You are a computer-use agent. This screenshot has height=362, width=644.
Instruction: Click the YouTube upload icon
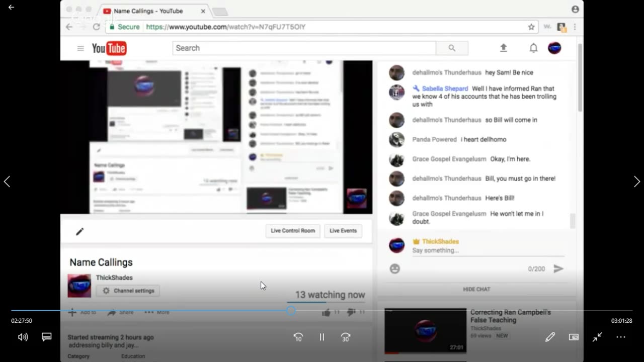(504, 48)
